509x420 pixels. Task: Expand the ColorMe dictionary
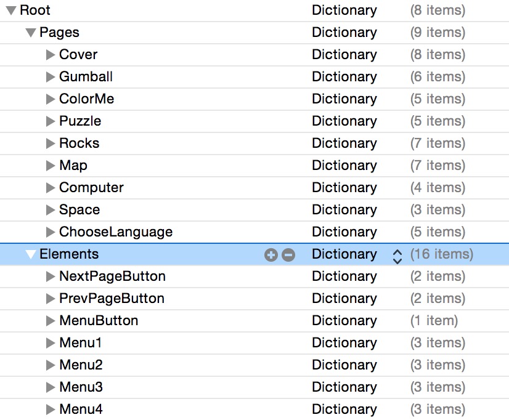point(51,99)
